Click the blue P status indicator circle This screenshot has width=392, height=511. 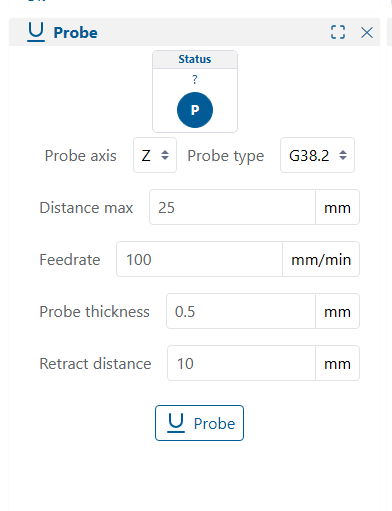195,110
